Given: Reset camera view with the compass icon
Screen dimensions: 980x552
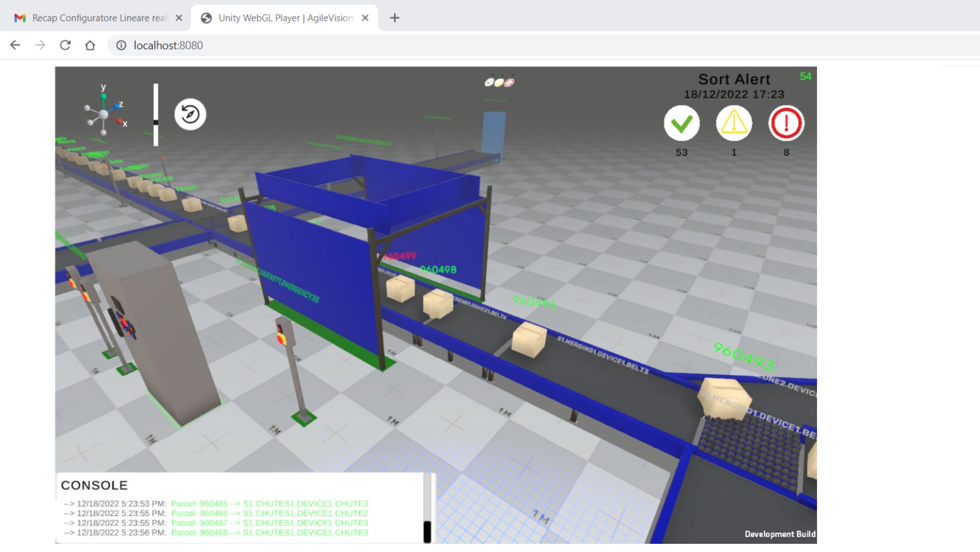Looking at the screenshot, I should pyautogui.click(x=190, y=114).
